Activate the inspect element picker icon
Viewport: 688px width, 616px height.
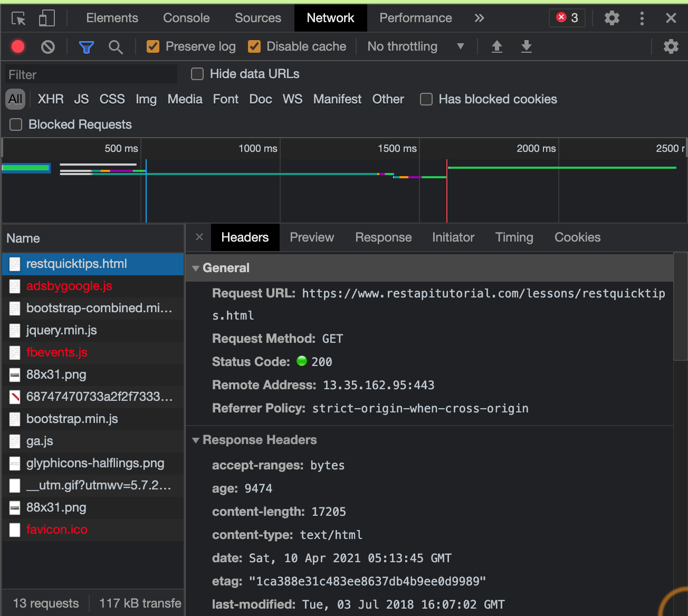[19, 18]
